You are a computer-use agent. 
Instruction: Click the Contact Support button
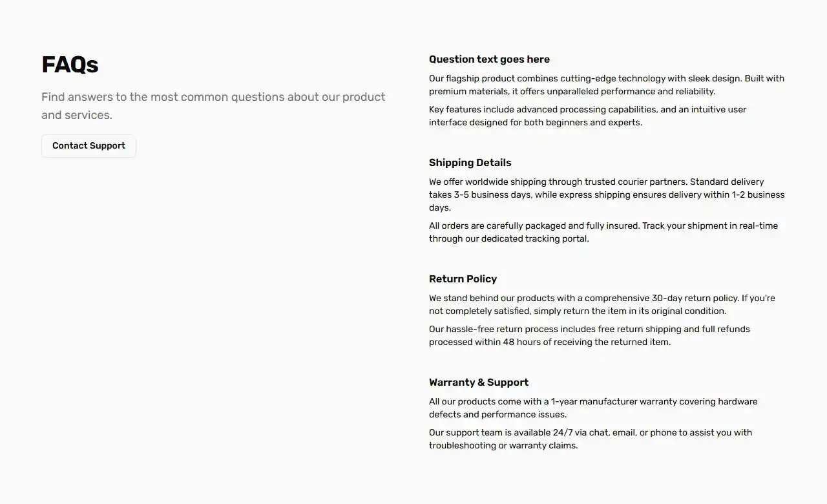(89, 146)
